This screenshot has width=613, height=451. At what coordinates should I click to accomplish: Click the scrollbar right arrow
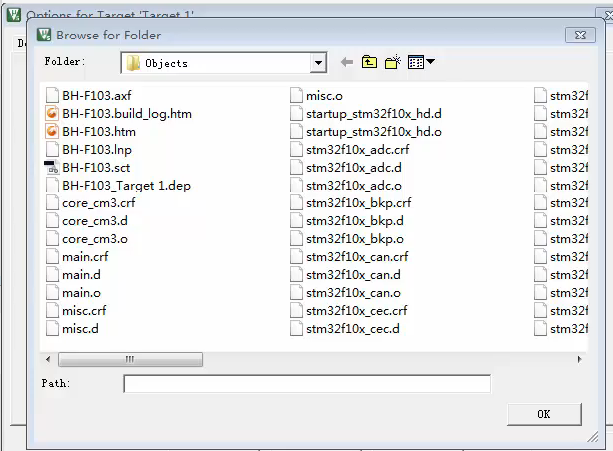579,359
